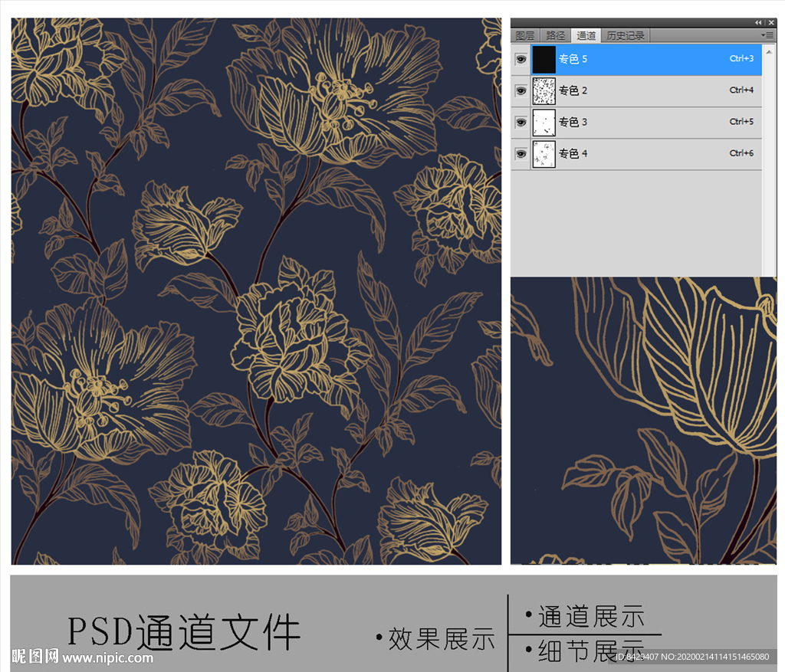Select the 通道 tab
Viewport: 785px width, 672px height.
(585, 35)
